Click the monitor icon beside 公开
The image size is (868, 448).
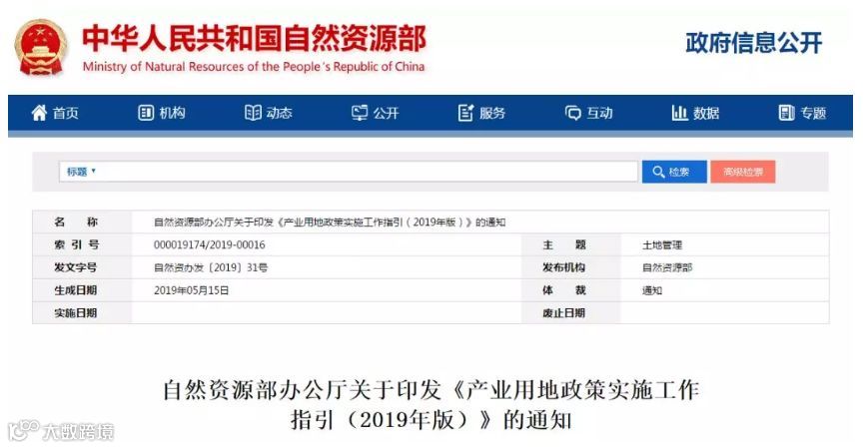click(360, 113)
